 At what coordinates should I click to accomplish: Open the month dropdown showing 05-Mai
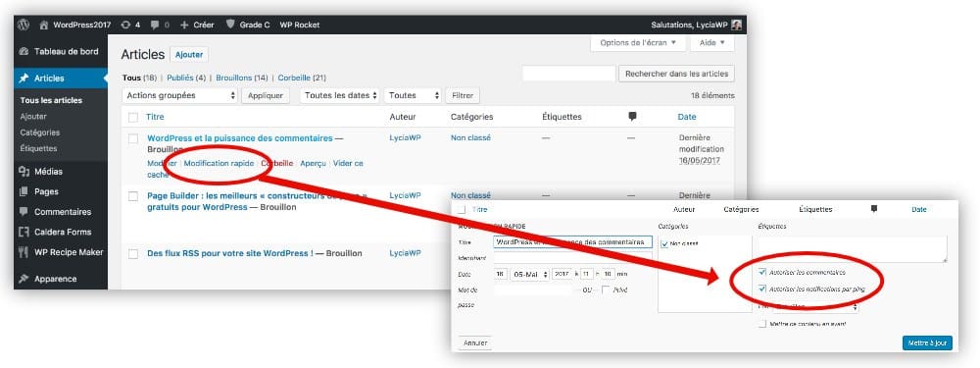pos(530,274)
